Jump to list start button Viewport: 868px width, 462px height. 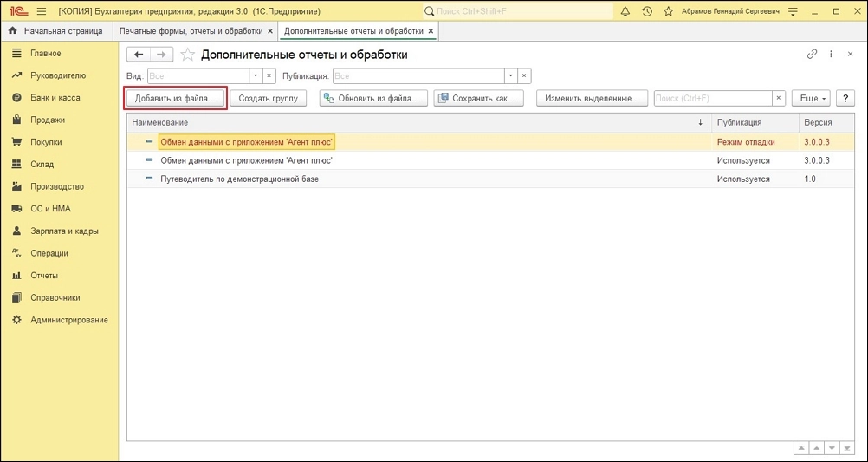point(801,447)
